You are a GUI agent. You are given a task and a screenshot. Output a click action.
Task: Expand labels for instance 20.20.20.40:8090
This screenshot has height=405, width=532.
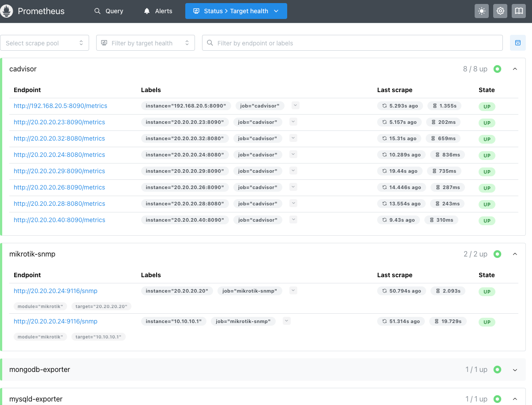[x=293, y=219]
